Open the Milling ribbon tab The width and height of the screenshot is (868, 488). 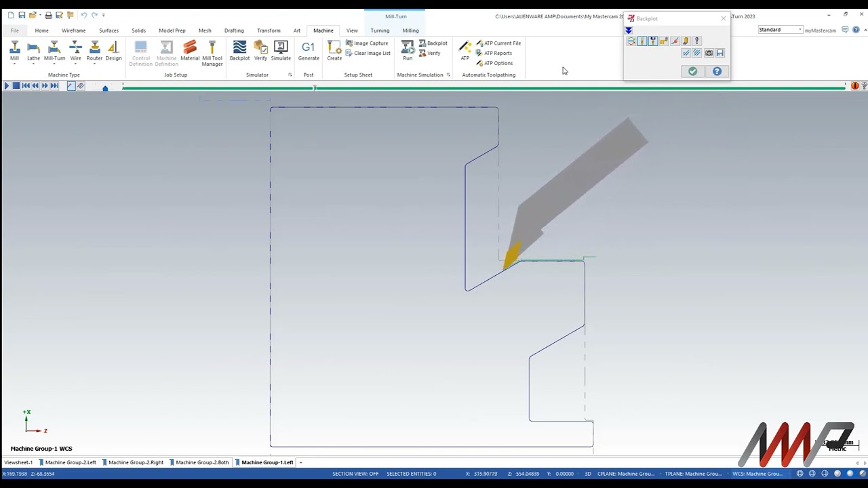(x=410, y=30)
